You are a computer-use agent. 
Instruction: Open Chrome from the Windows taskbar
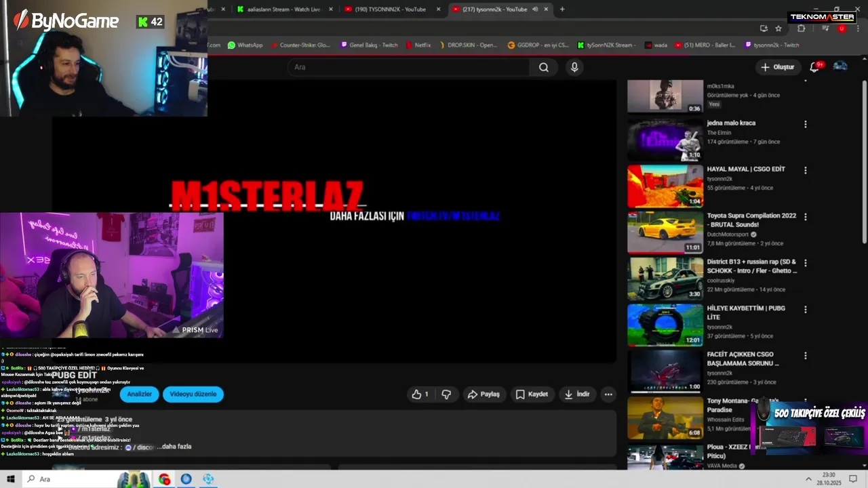(x=165, y=479)
